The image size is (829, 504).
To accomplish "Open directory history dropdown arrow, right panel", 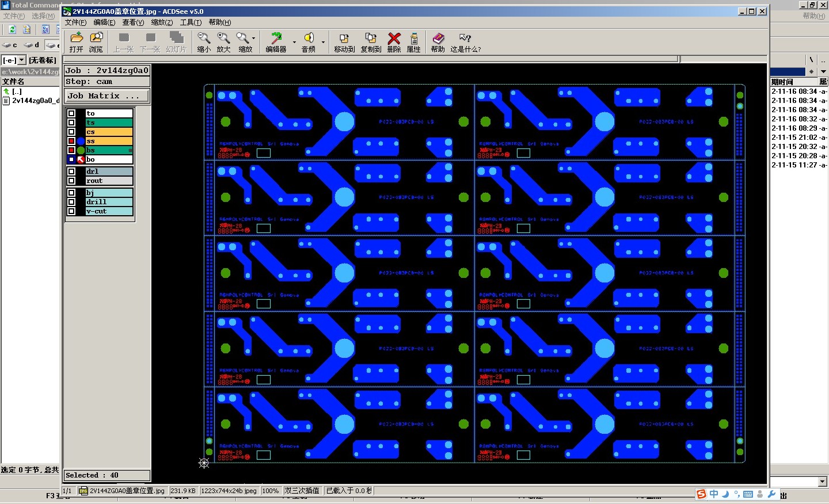I will 823,71.
